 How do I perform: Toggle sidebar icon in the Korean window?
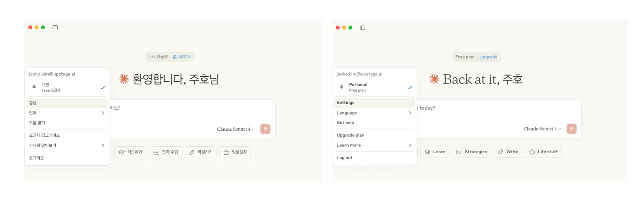(x=55, y=27)
